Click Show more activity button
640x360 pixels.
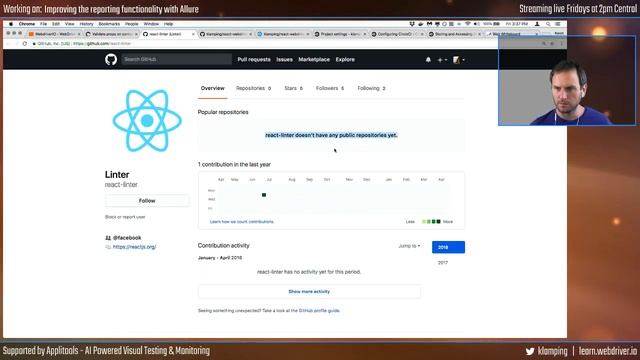[x=309, y=291]
